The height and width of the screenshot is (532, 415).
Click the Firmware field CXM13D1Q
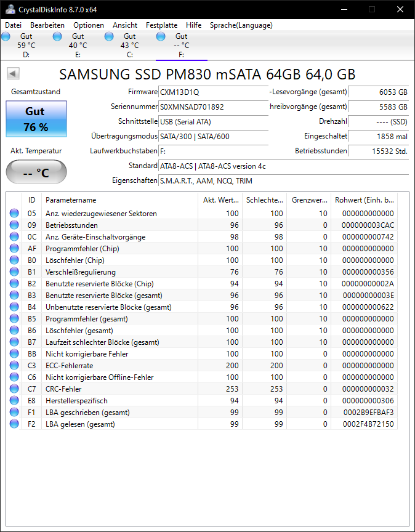214,92
